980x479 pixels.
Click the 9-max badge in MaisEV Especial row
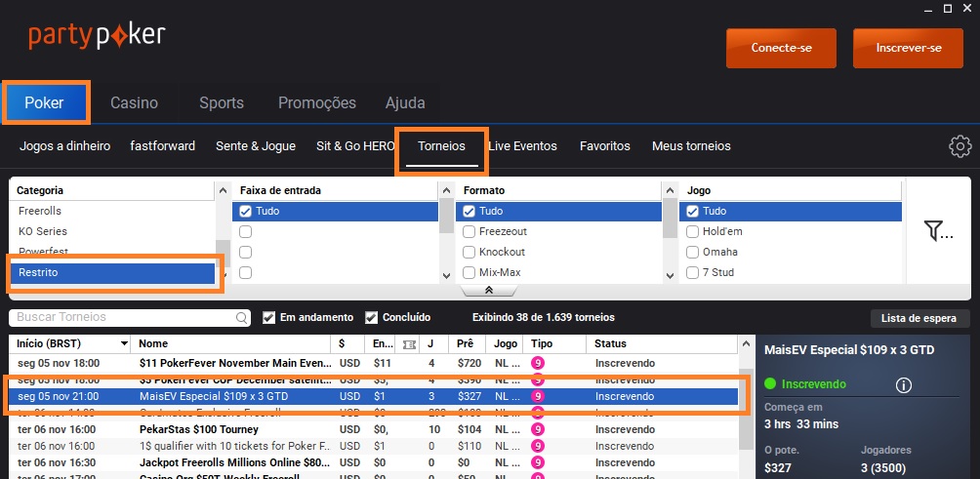point(538,396)
